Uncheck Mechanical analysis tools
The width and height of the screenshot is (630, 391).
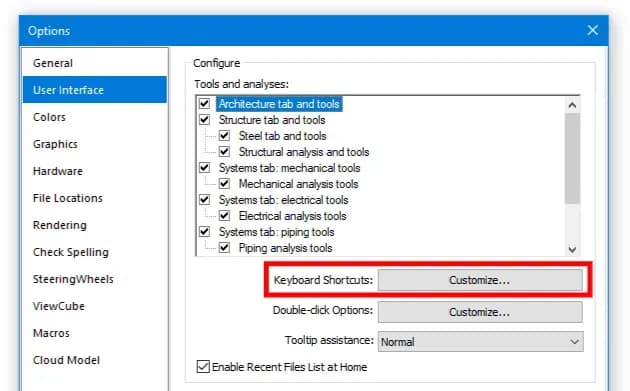(x=224, y=184)
